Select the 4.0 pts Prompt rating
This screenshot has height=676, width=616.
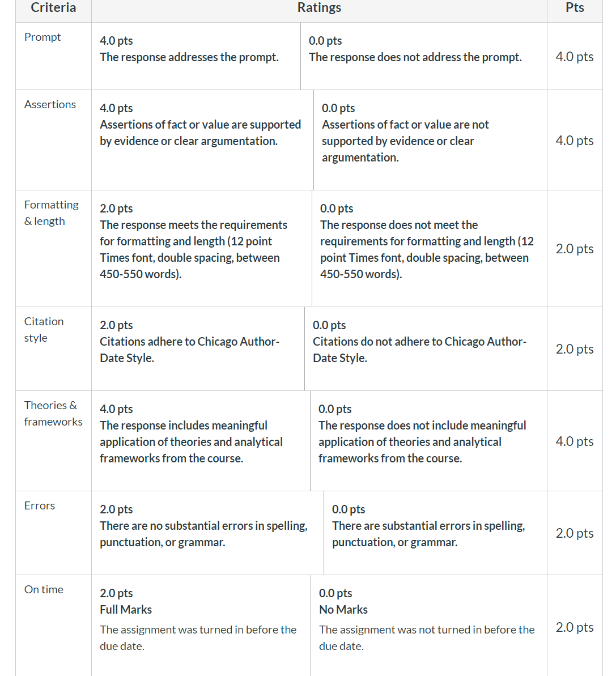[x=196, y=56]
